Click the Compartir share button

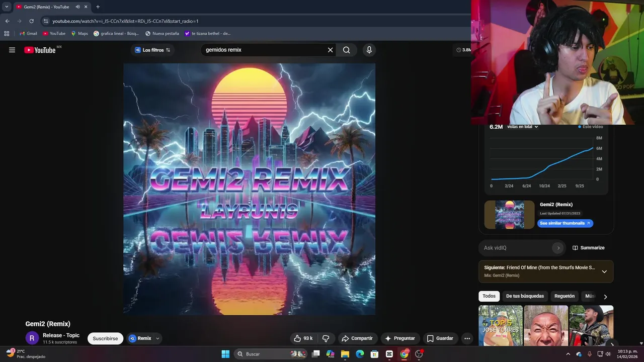358,338
